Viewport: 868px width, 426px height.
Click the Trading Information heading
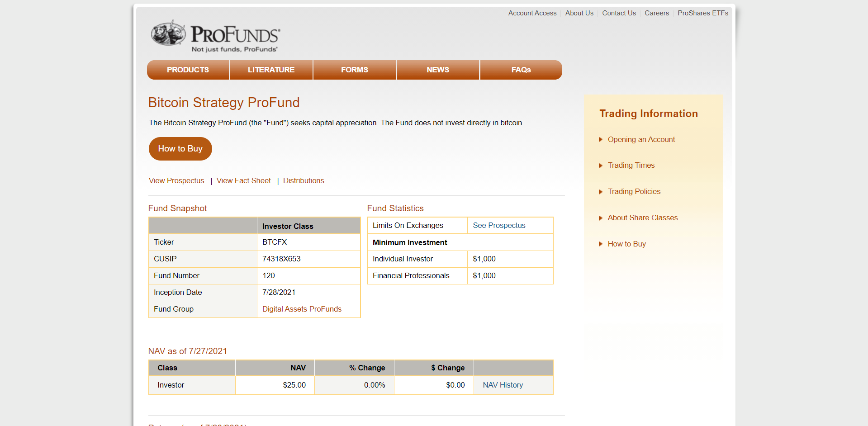pyautogui.click(x=649, y=114)
